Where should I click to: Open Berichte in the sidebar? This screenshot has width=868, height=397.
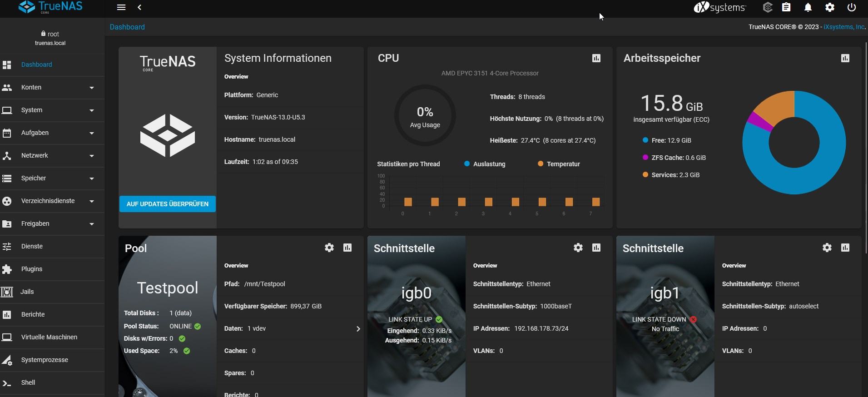(x=52, y=315)
